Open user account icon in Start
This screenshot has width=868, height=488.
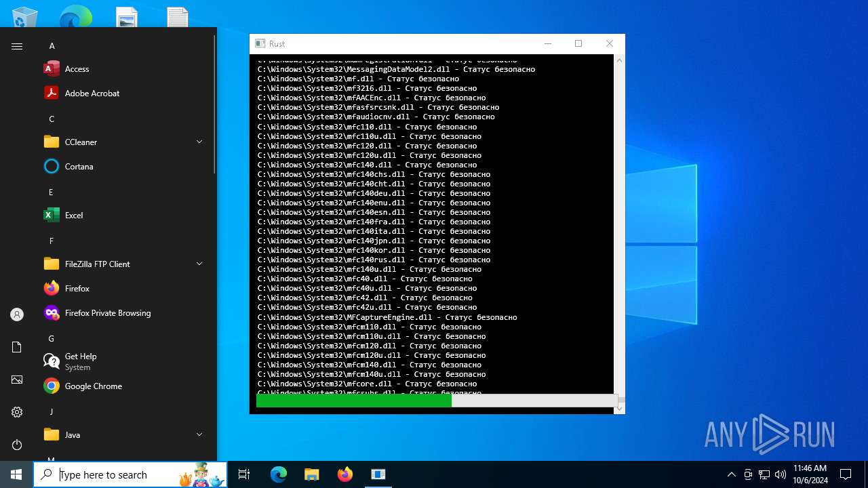pyautogui.click(x=17, y=314)
